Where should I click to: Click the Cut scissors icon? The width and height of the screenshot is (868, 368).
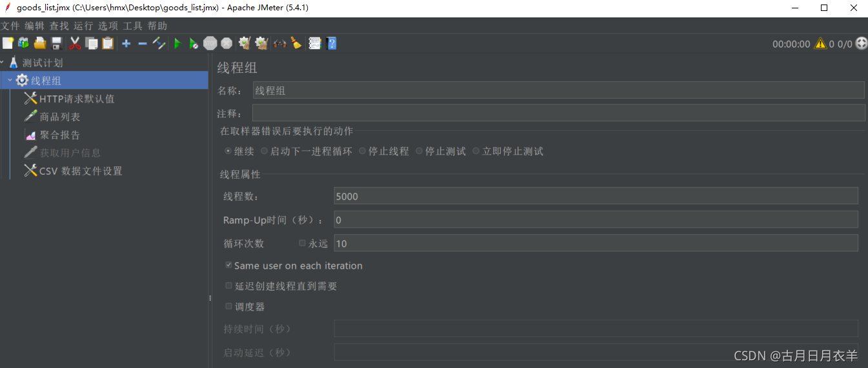point(75,43)
